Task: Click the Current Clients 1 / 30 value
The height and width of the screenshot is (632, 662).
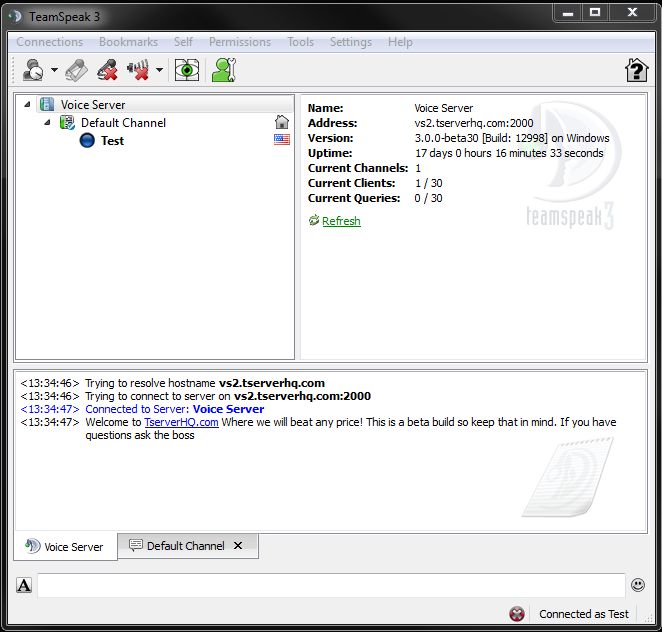Action: pyautogui.click(x=429, y=183)
